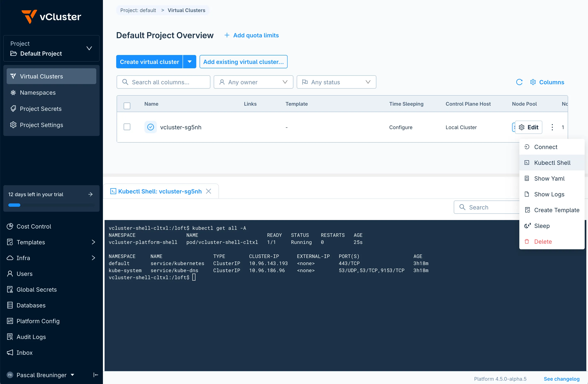Screen dimensions: 588x384
Task: Open Cost Control in the sidebar
Action: coord(34,226)
